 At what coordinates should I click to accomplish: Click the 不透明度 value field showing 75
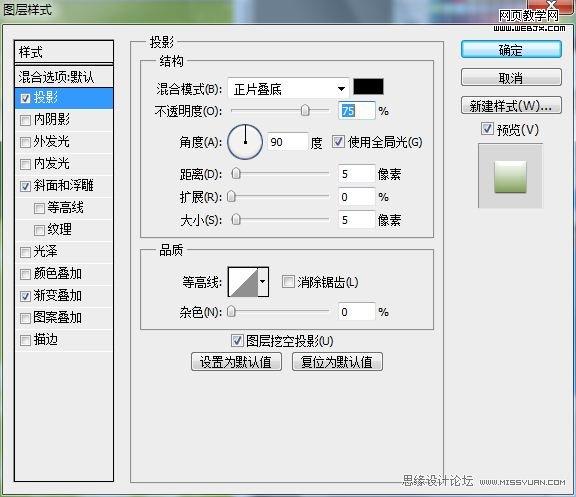(357, 111)
